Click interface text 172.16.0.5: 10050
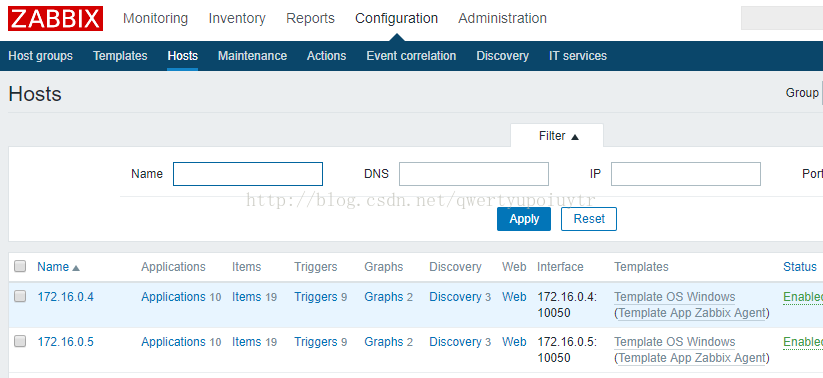 [567, 350]
